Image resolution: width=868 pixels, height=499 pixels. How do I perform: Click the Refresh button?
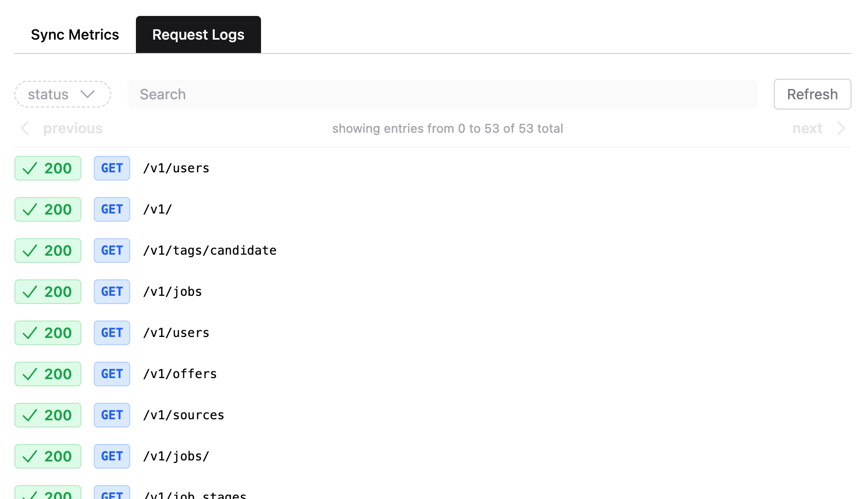click(812, 94)
